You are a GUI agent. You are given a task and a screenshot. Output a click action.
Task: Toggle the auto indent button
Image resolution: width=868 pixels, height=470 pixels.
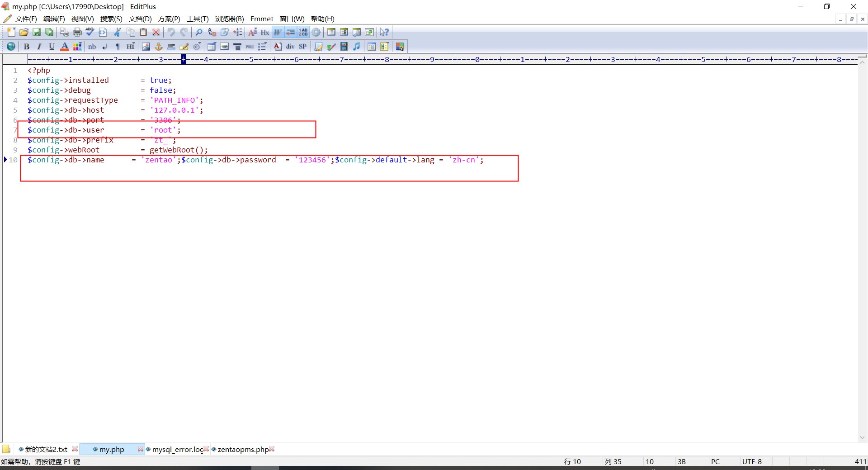[x=290, y=32]
